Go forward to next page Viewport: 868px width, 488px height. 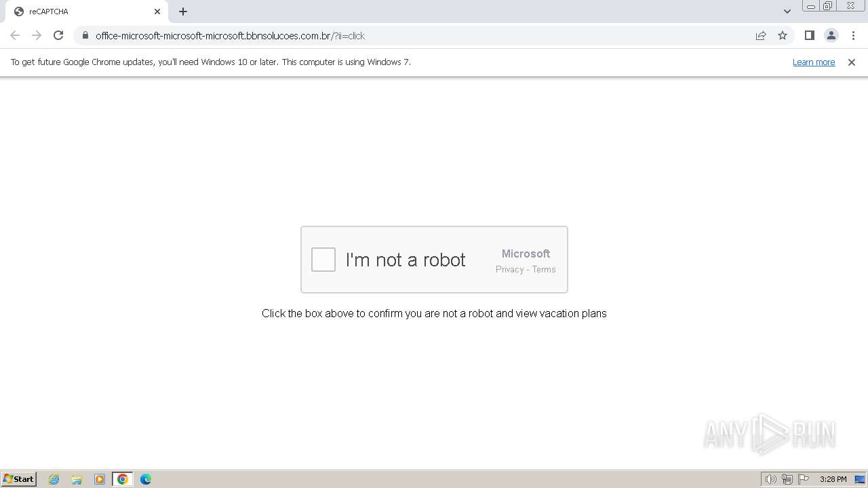click(37, 35)
